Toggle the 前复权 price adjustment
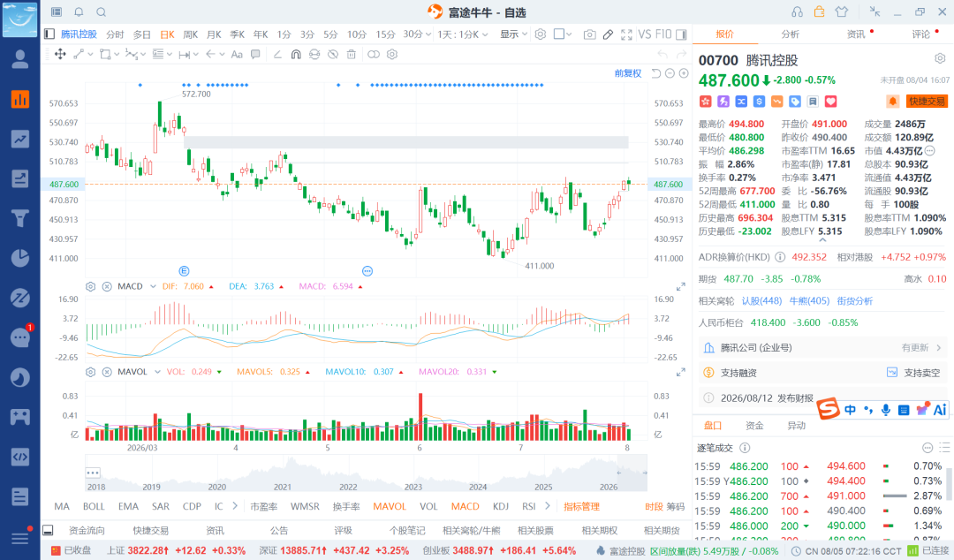The width and height of the screenshot is (954, 560). [628, 73]
